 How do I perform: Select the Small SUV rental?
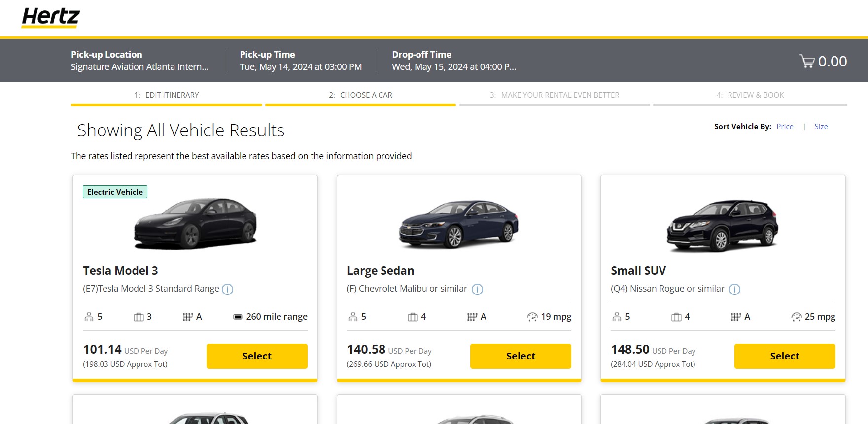785,356
